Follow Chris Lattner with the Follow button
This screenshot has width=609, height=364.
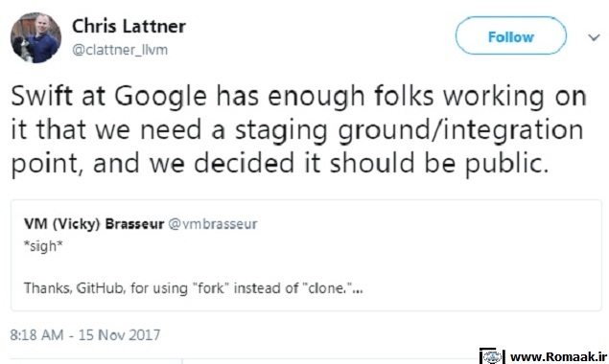[x=511, y=35]
